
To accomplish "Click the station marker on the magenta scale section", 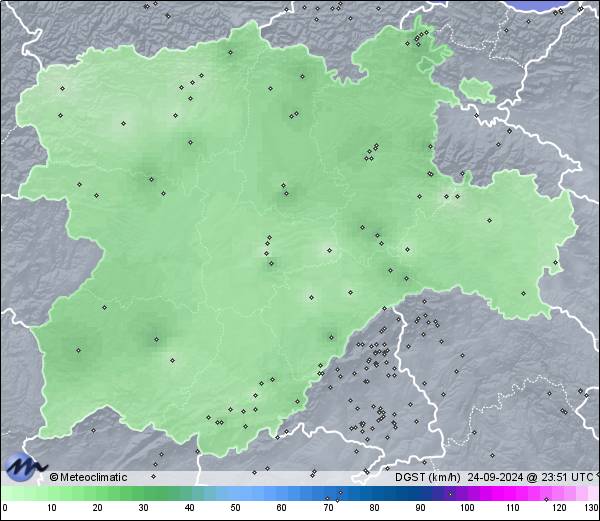I will coord(546,499).
